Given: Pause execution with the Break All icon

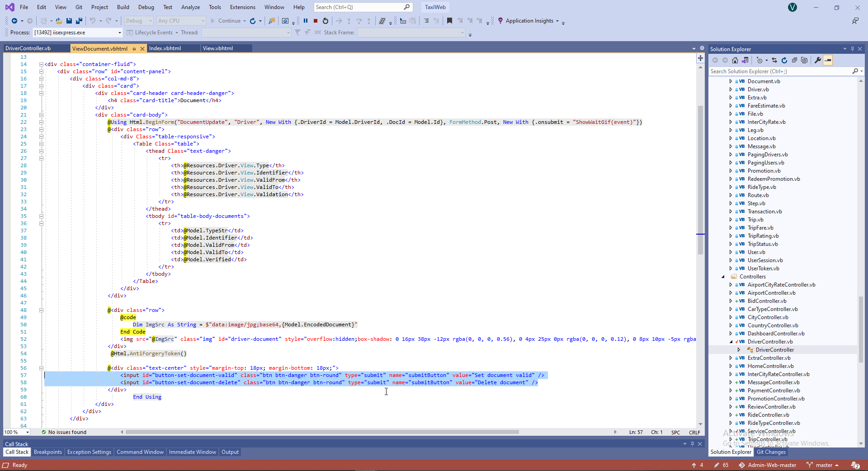Looking at the screenshot, I should coord(306,21).
